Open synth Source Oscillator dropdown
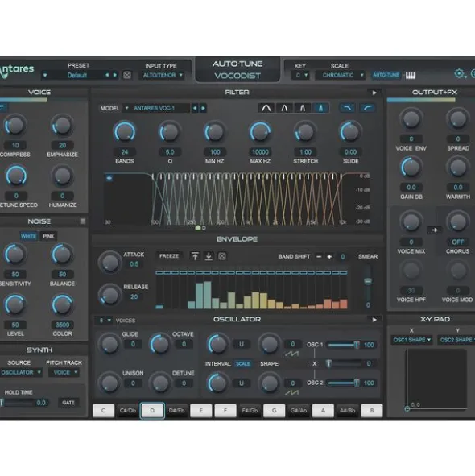Image resolution: width=475 pixels, height=476 pixels. click(x=21, y=372)
